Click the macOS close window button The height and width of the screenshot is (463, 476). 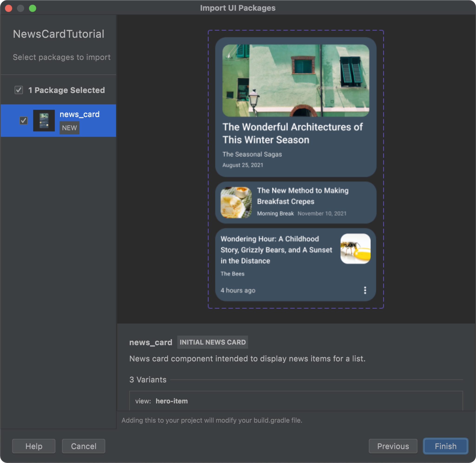pyautogui.click(x=9, y=8)
